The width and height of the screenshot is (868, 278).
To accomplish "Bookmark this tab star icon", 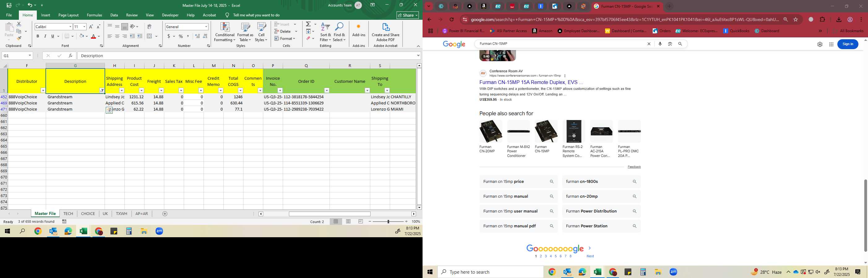I will point(796,19).
